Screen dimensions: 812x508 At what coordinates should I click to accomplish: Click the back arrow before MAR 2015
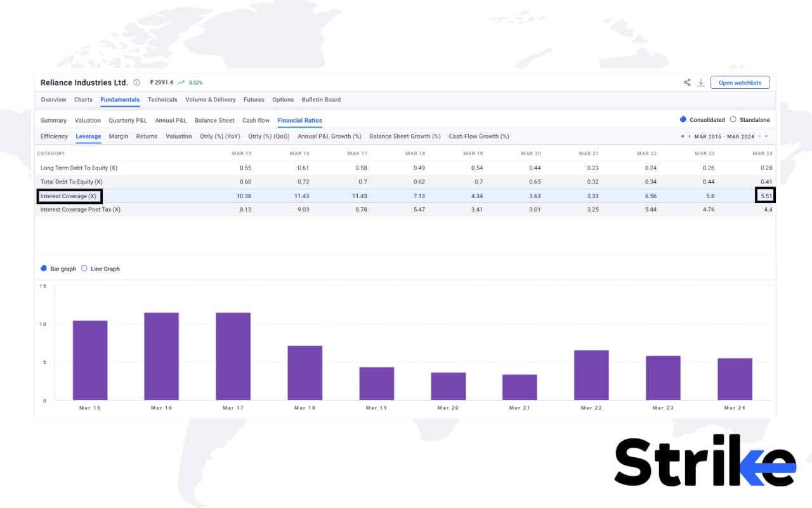pyautogui.click(x=690, y=136)
